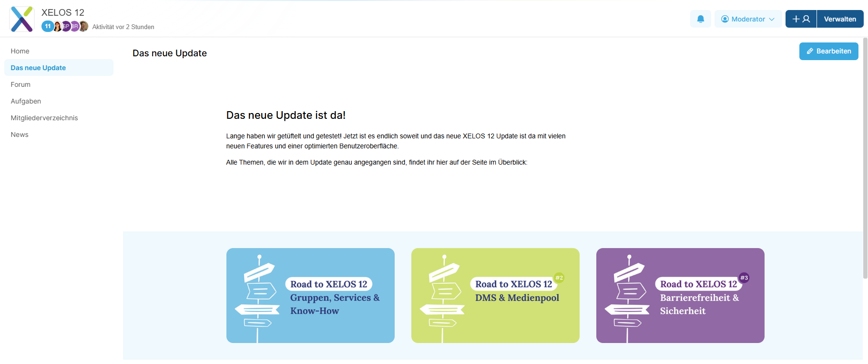This screenshot has width=868, height=364.
Task: Open Mitgliederverzeichnis in the sidebar
Action: 44,118
